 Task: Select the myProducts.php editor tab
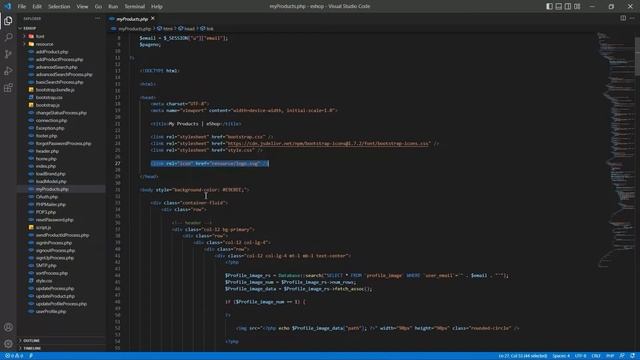(x=132, y=19)
